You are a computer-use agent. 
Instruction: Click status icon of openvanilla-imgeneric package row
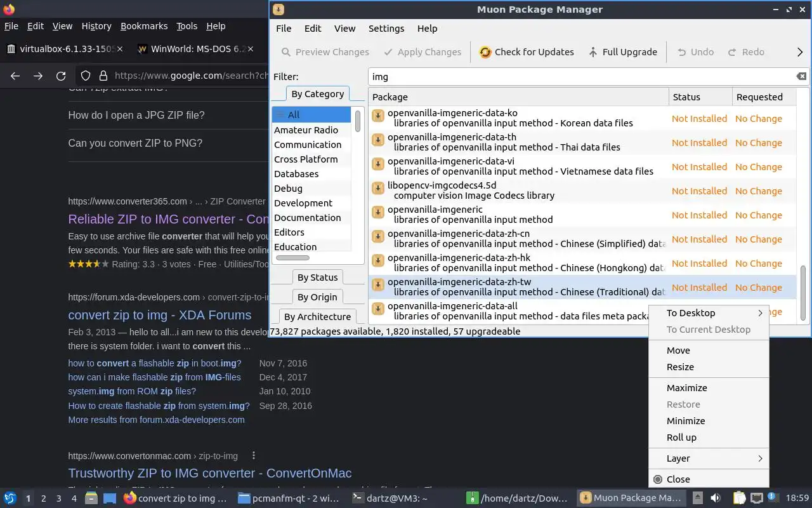tap(377, 212)
